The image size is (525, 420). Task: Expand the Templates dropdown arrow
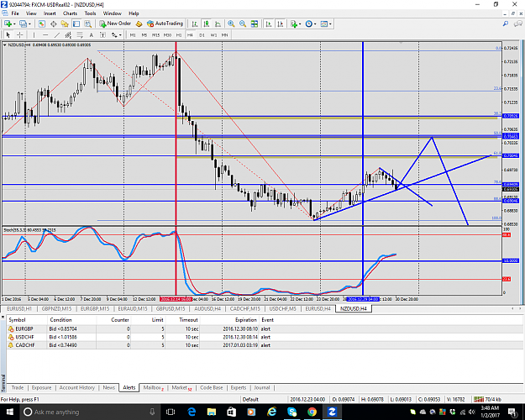pyautogui.click(x=330, y=24)
